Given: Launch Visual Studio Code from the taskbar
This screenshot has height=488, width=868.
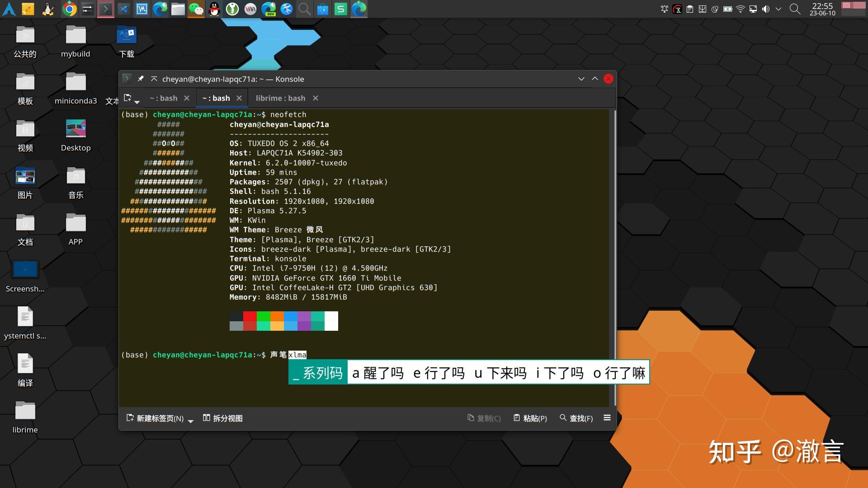Looking at the screenshot, I should pos(123,9).
